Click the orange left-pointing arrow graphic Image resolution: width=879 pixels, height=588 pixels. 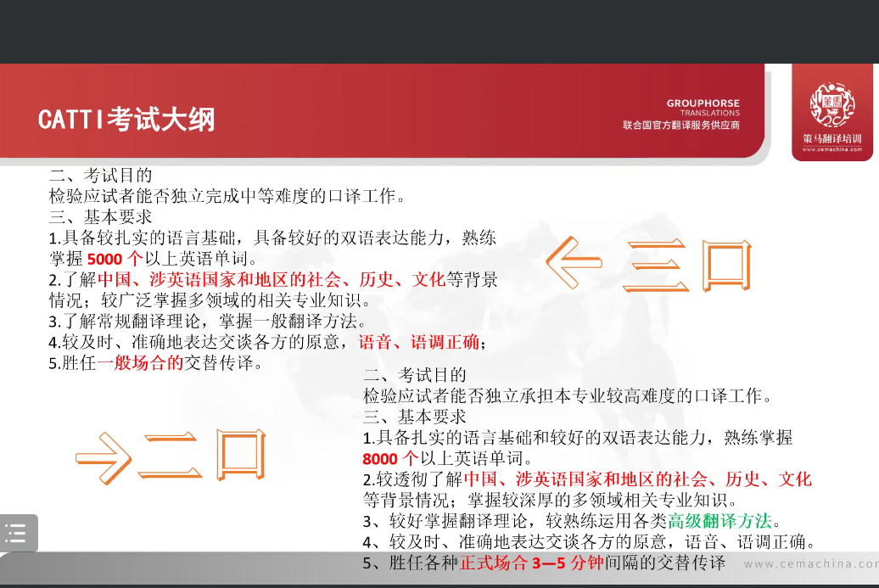(574, 262)
